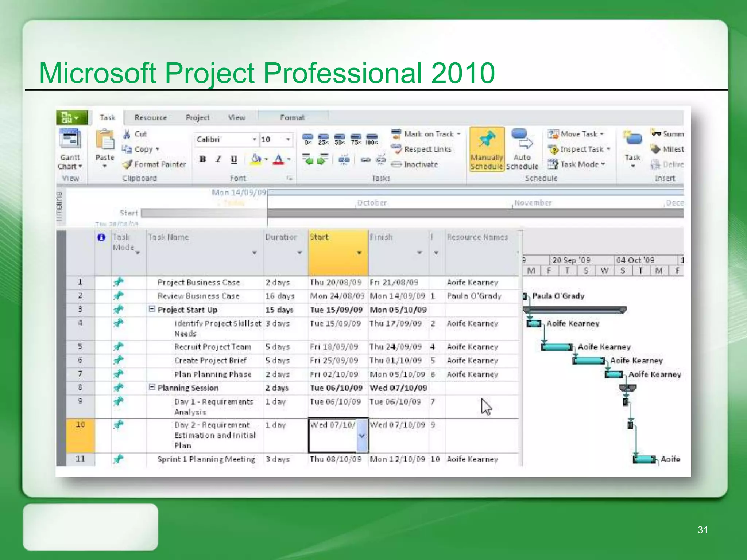Select Create Project Brief task name

(210, 361)
